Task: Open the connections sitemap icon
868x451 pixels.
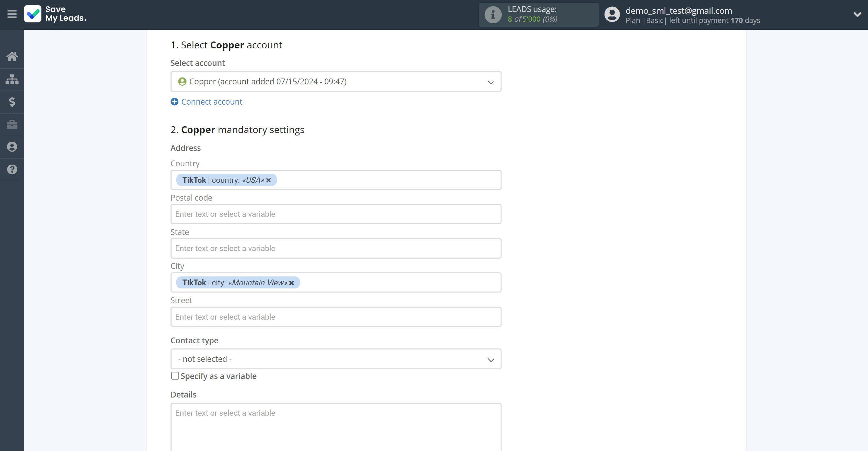Action: [12, 79]
